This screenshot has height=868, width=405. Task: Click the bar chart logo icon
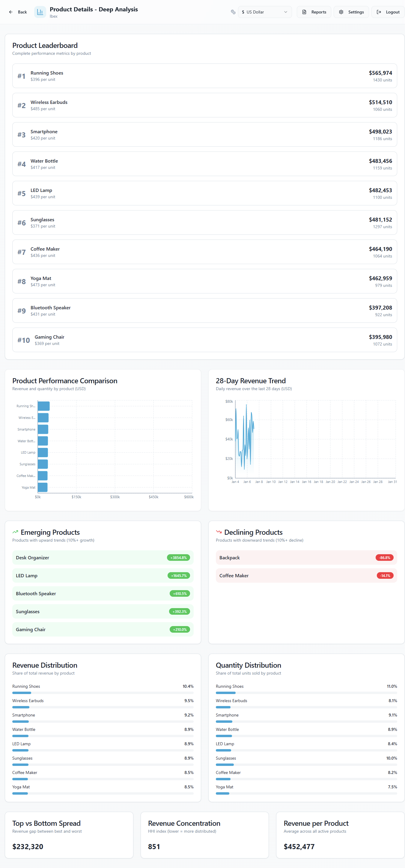coord(40,12)
